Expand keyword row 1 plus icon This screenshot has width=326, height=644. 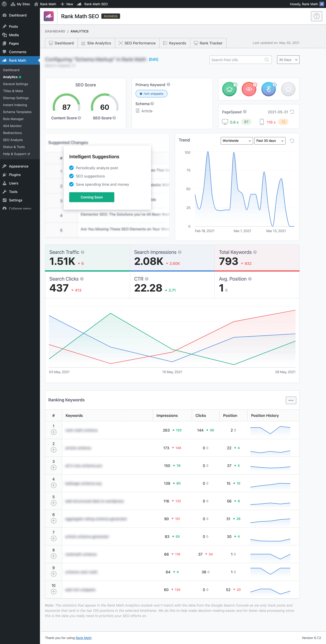point(54,432)
